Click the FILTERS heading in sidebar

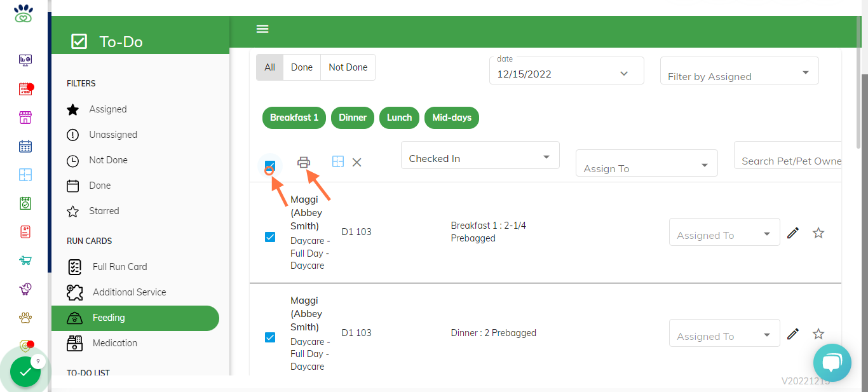(x=81, y=83)
